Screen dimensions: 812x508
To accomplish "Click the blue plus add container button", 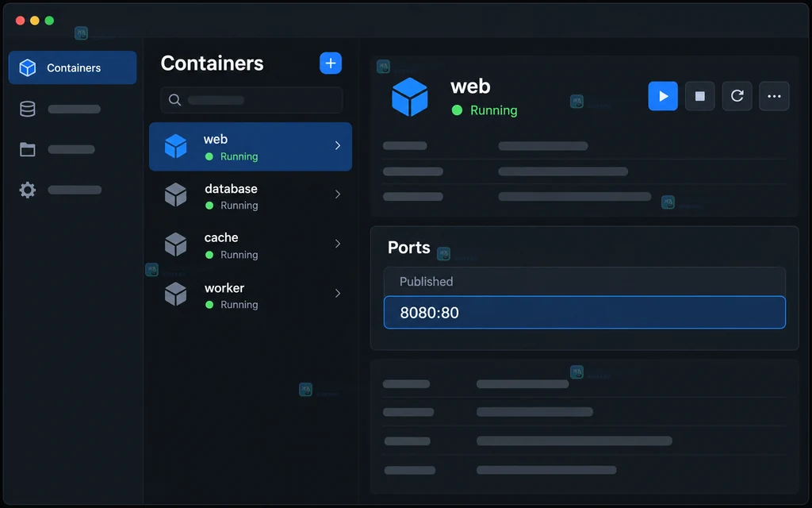I will click(x=331, y=63).
